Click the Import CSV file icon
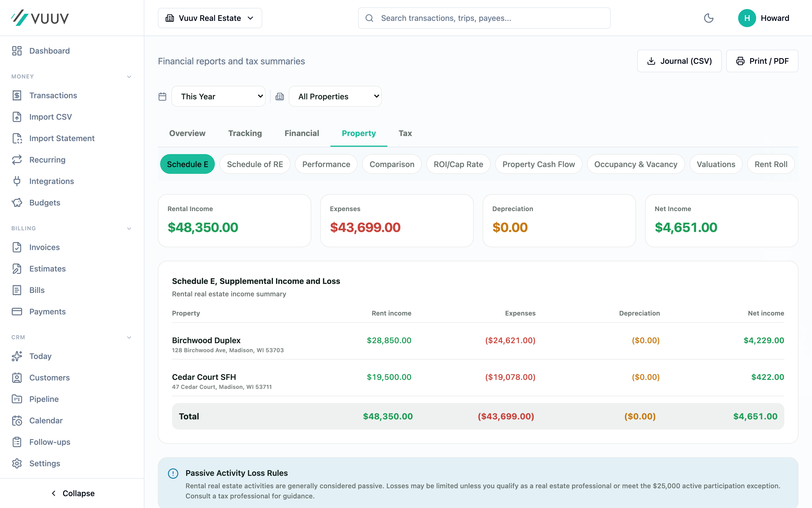812x508 pixels. (17, 117)
